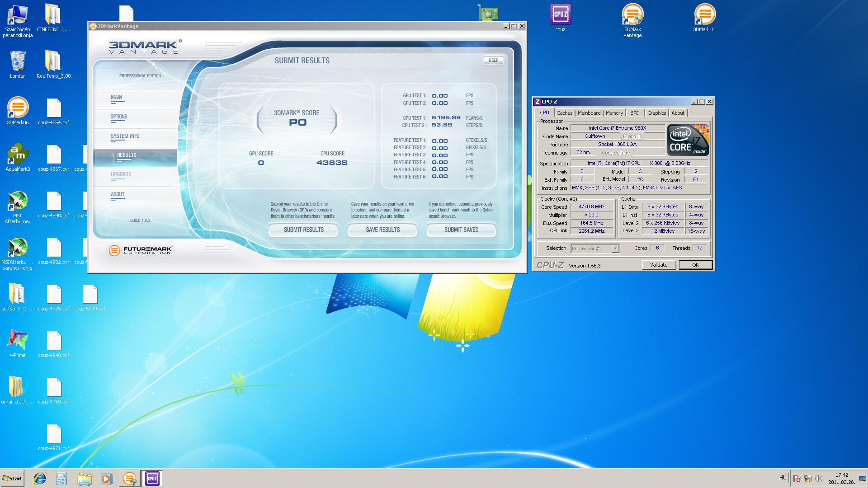The height and width of the screenshot is (488, 868).
Task: Launch the 3DMark Vantage desktop shortcut
Action: point(632,21)
